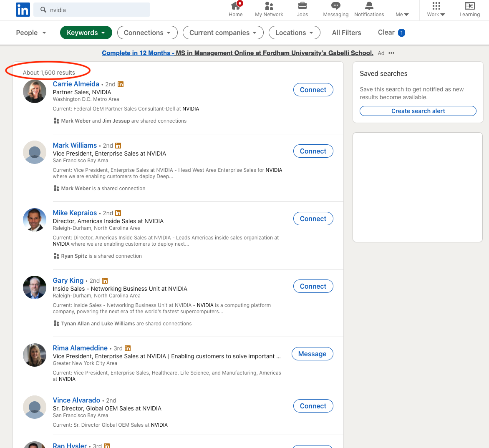
Task: Click the LinkedIn logo icon
Action: point(23,10)
